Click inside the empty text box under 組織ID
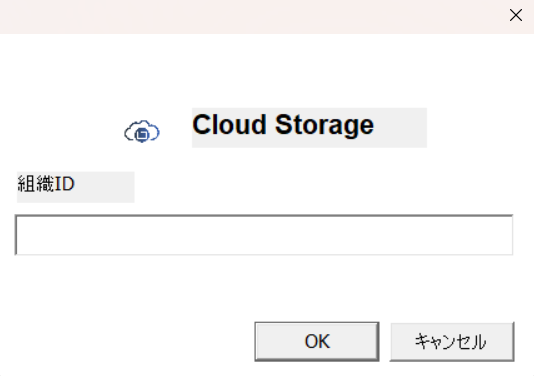 pos(264,235)
